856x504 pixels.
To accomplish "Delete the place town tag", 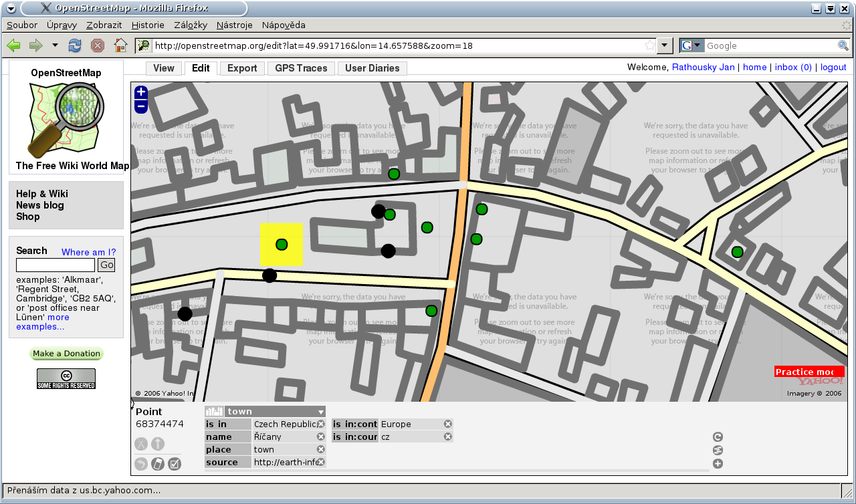I will pyautogui.click(x=321, y=449).
